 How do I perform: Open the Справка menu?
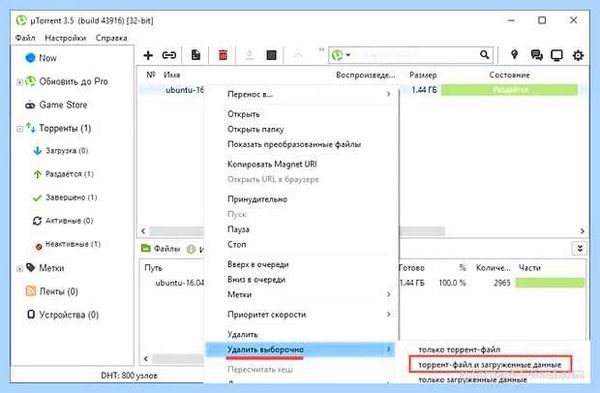(x=111, y=38)
